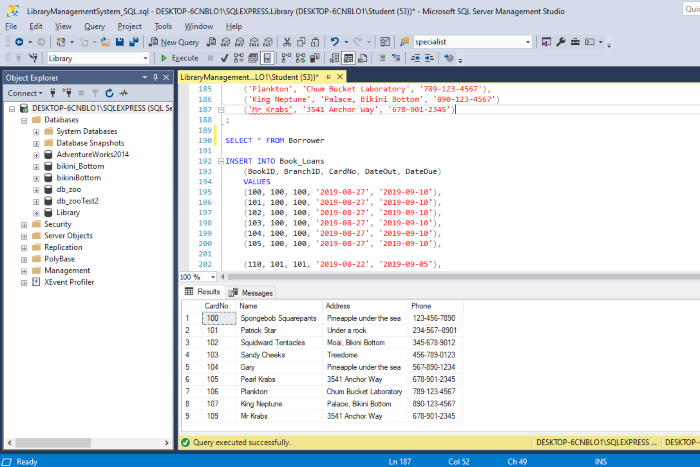700x467 pixels.
Task: Close the Object Explorer panel
Action: point(166,78)
